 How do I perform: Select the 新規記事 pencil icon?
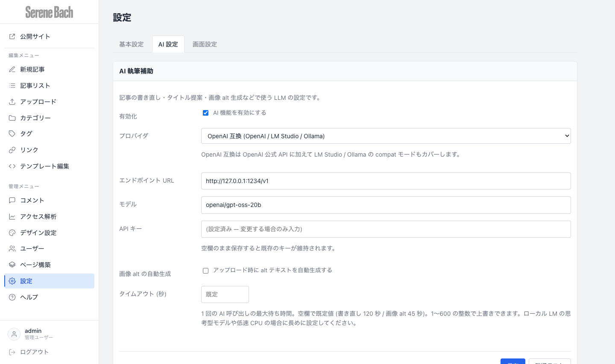point(12,69)
